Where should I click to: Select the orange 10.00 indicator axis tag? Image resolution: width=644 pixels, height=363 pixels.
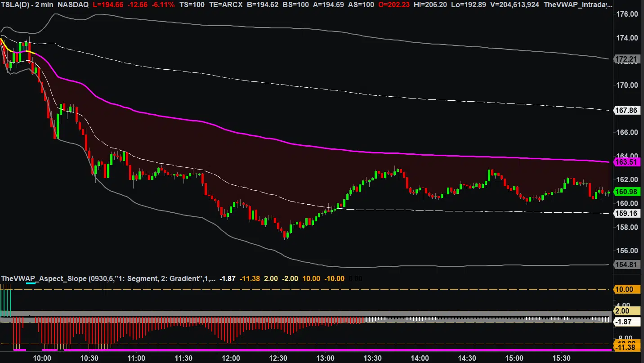627,290
